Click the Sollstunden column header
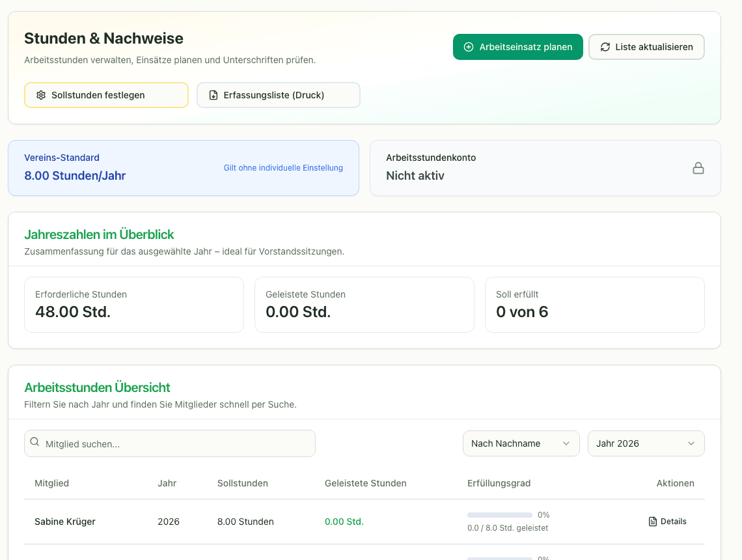Image resolution: width=742 pixels, height=560 pixels. [x=243, y=483]
